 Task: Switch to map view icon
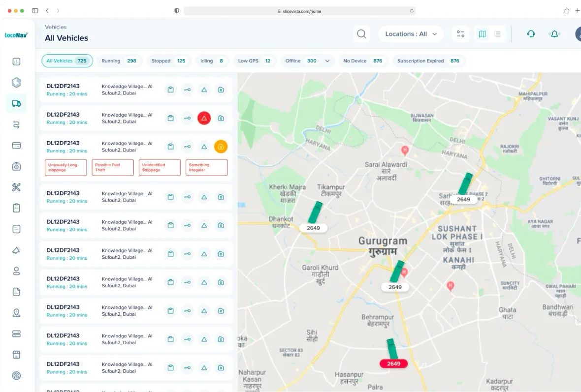coord(483,34)
